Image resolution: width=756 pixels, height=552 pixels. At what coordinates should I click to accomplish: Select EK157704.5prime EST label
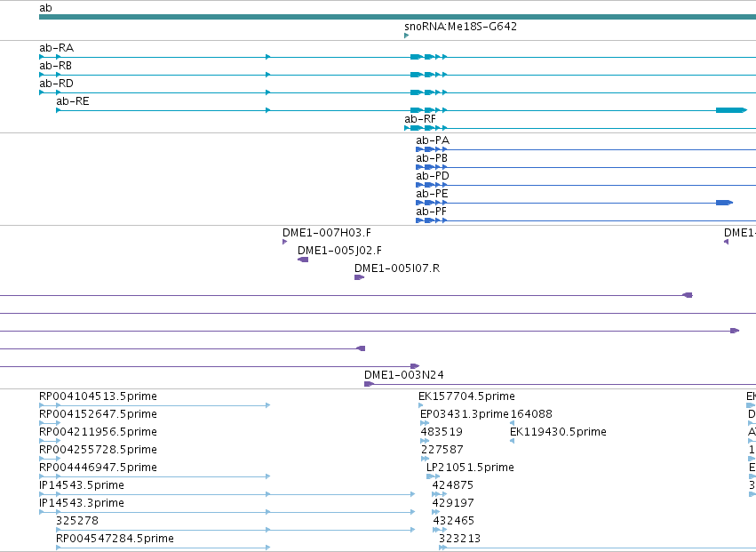click(x=466, y=396)
